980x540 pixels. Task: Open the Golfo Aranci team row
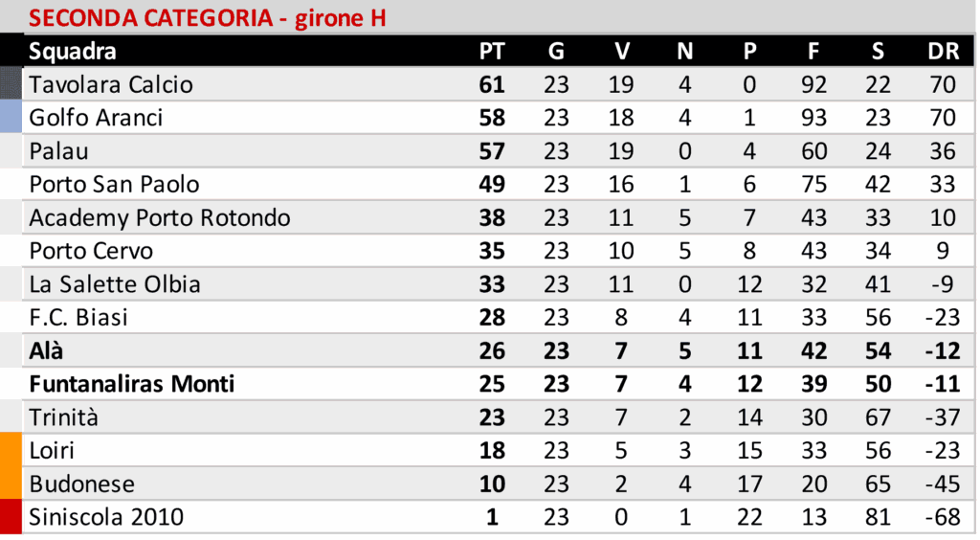[96, 118]
